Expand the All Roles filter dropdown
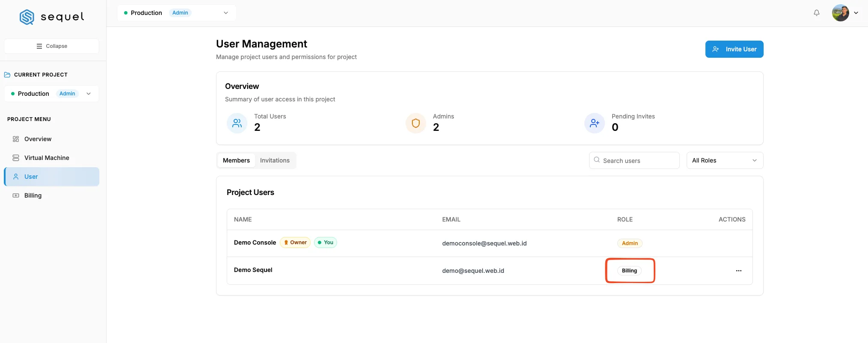This screenshot has height=343, width=868. [725, 160]
